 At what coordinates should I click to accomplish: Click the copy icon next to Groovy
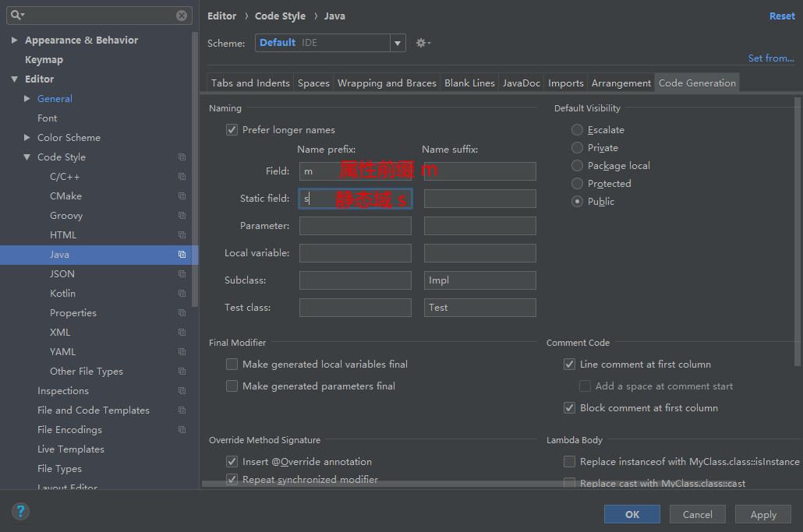182,215
